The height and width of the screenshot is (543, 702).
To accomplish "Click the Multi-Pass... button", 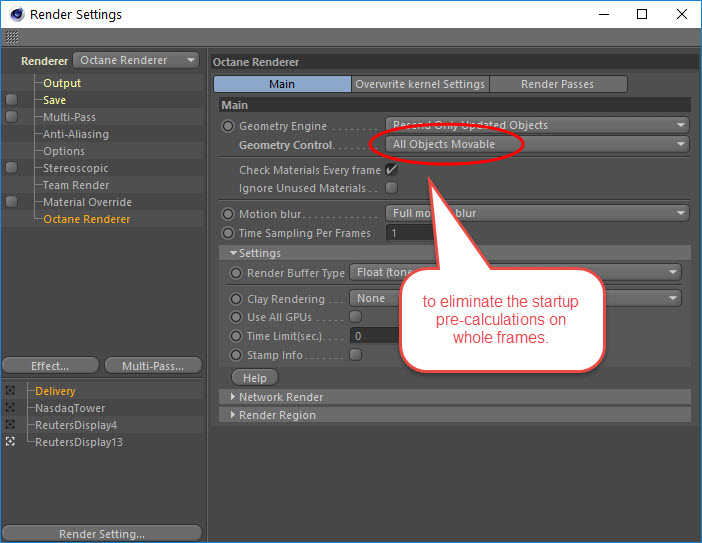I will [153, 366].
